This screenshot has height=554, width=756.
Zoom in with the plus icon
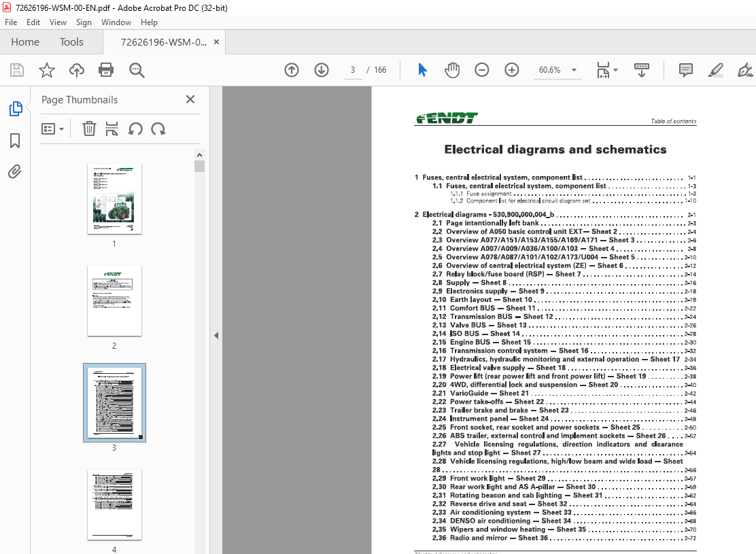511,70
